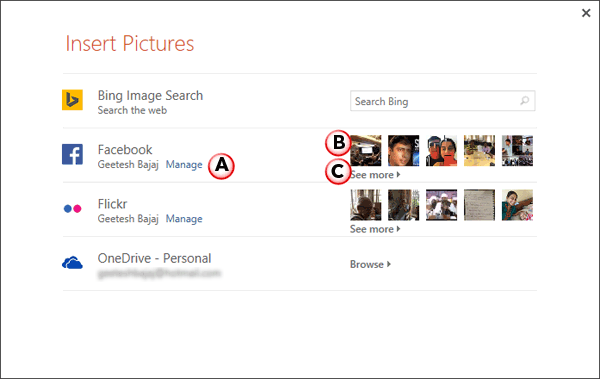Expand See more for Facebook photos
Viewport: 600px width, 379px height.
tap(375, 175)
